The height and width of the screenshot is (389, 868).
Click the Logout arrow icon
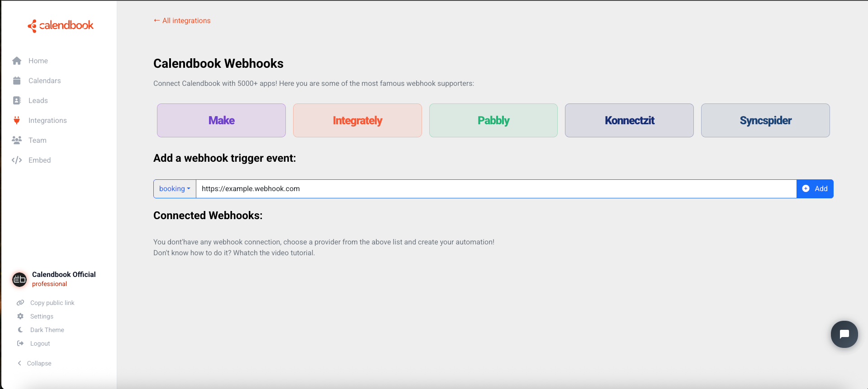point(20,343)
